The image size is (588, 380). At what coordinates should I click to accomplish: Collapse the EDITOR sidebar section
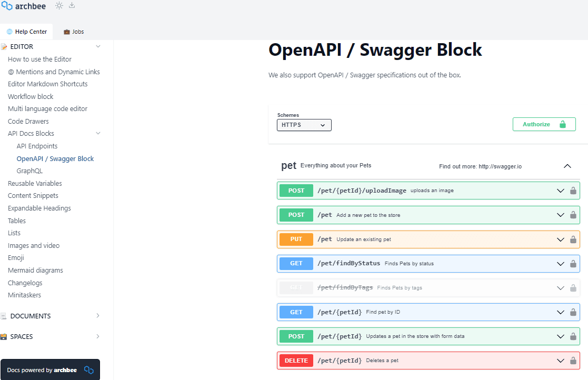tap(98, 46)
